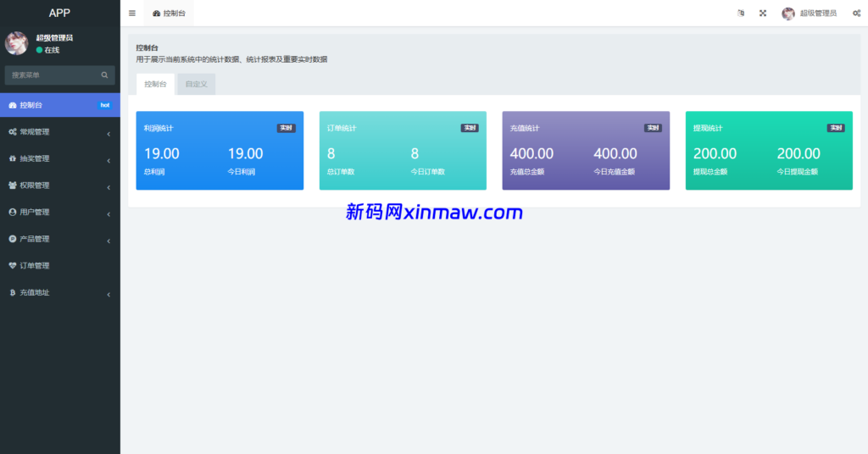Select the 控制台 top navigation tab
Screen dimensions: 868x454
coord(169,14)
